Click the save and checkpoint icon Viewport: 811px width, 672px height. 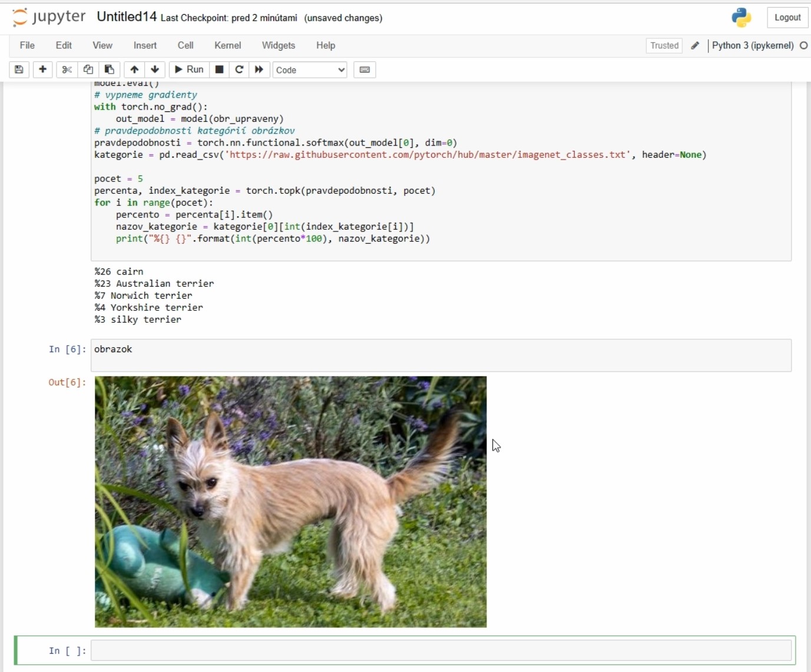click(19, 69)
